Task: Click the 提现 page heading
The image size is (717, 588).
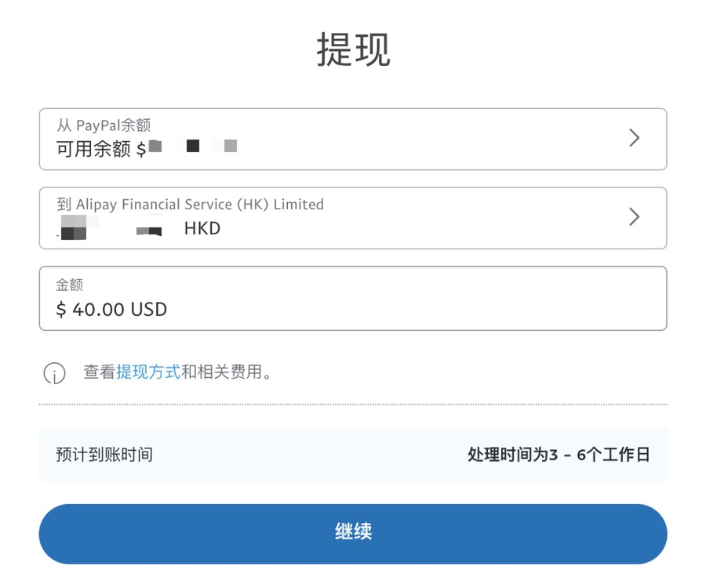Action: point(354,50)
